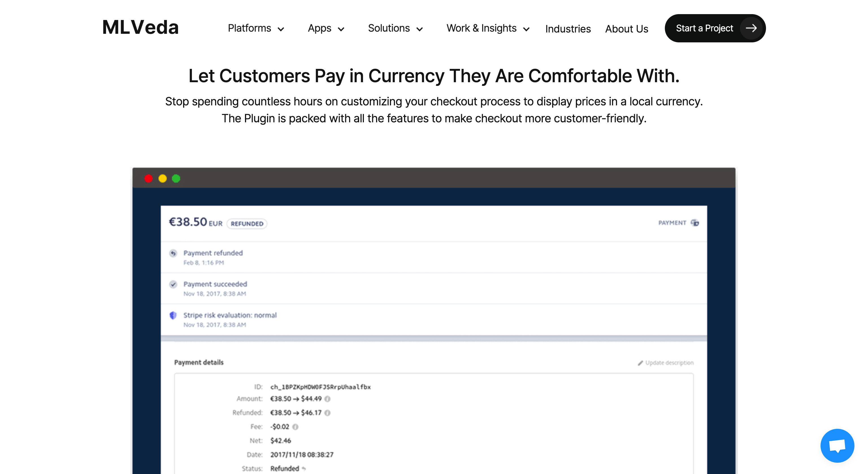Click the info icon beside Refunded value
Image resolution: width=868 pixels, height=474 pixels.
(327, 413)
